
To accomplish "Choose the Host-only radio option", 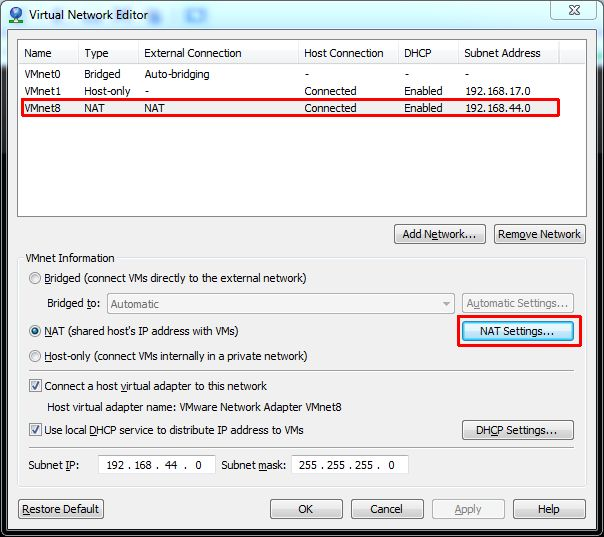I will pos(36,356).
